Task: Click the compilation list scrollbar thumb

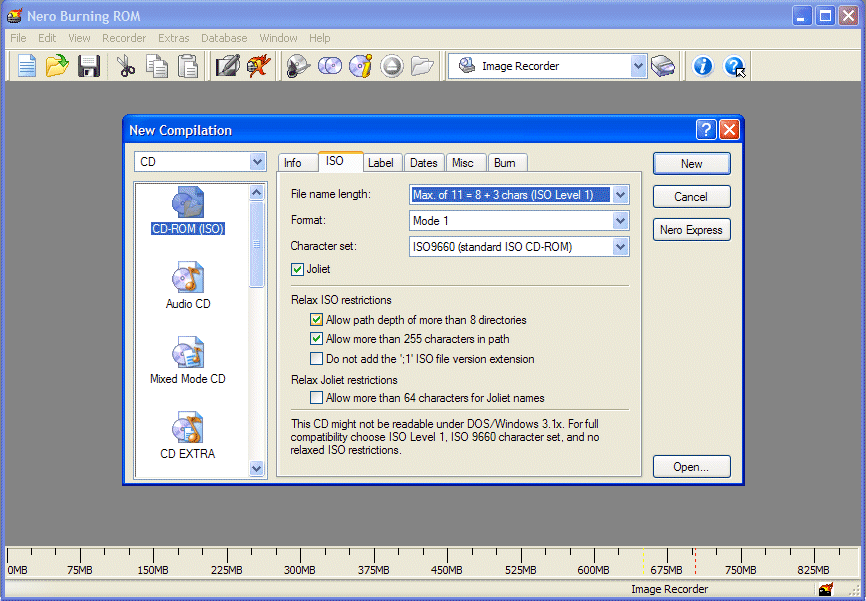Action: coord(256,245)
